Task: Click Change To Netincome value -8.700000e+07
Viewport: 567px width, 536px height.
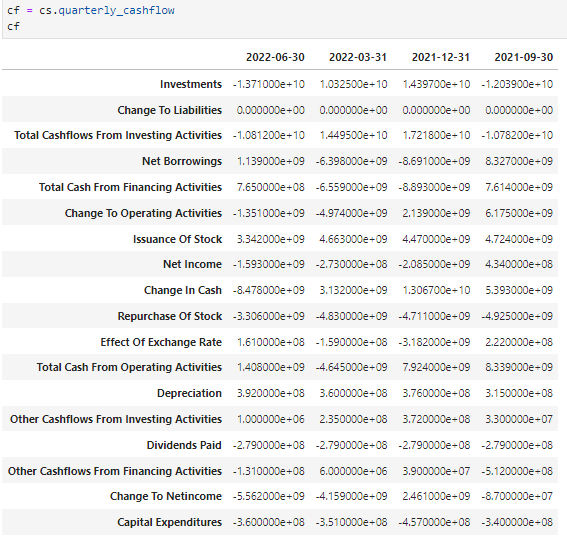Action: [x=517, y=496]
